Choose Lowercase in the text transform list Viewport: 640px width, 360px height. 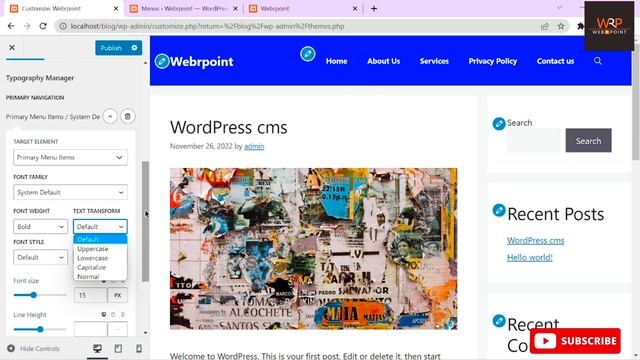[100, 258]
